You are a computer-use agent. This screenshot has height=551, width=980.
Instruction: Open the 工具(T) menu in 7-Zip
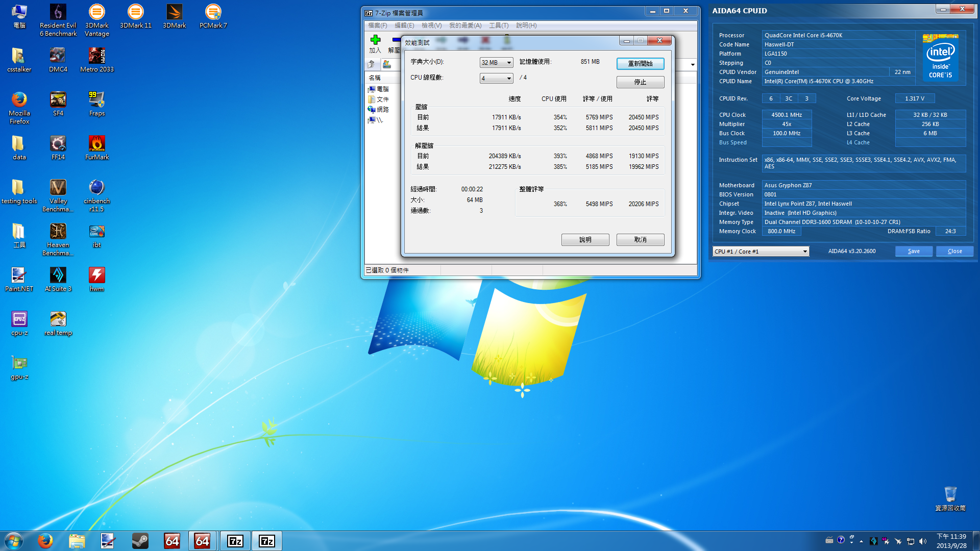498,26
